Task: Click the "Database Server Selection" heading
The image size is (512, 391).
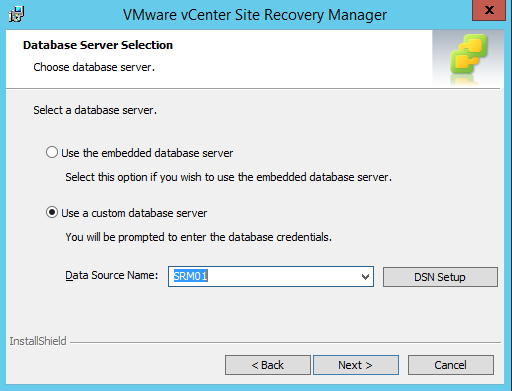Action: 98,45
